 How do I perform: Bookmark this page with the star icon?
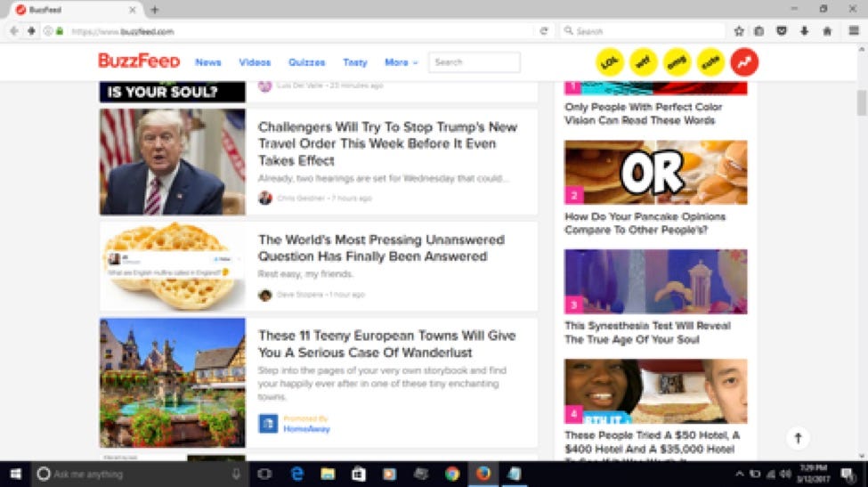pos(738,31)
